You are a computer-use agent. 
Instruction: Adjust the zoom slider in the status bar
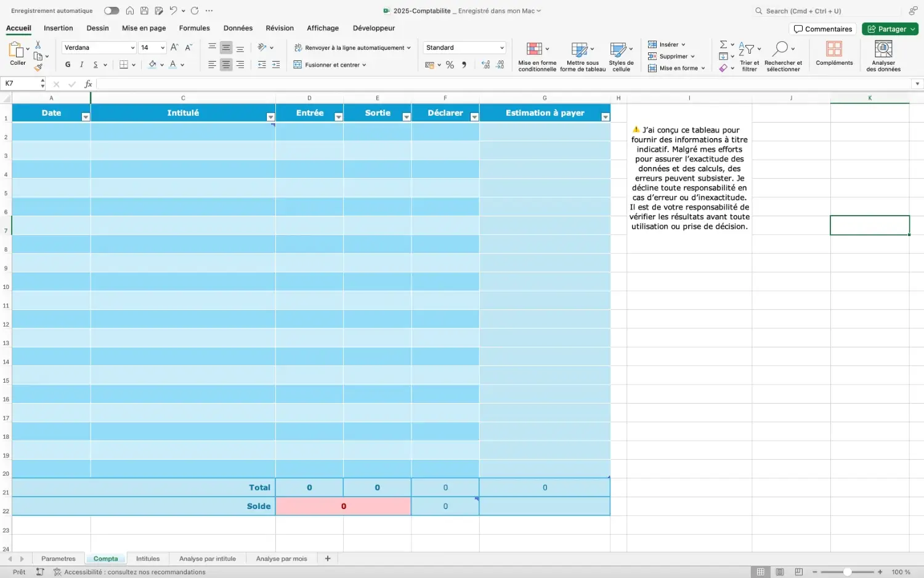click(847, 572)
